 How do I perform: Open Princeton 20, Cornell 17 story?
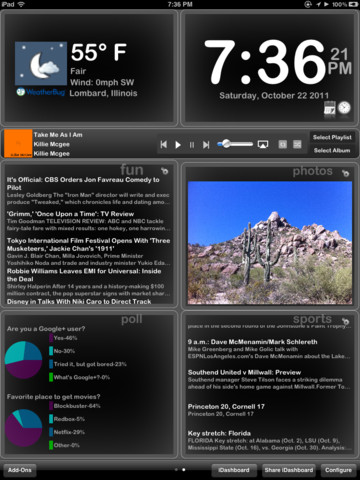pyautogui.click(x=226, y=407)
